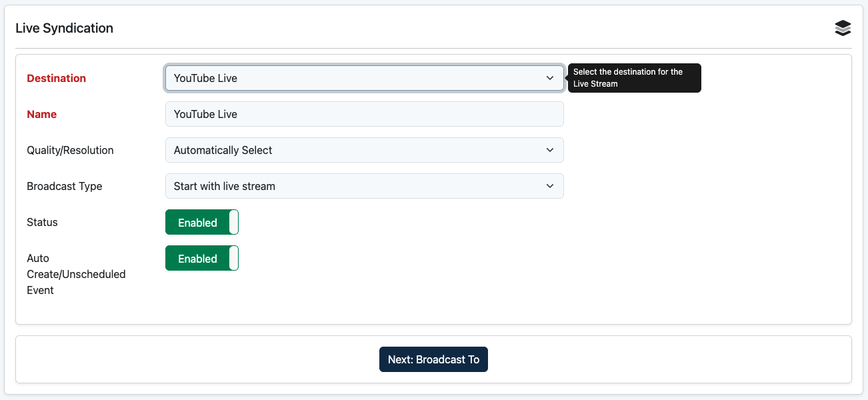The image size is (868, 400).
Task: Open the Broadcast Type dropdown
Action: coord(364,186)
